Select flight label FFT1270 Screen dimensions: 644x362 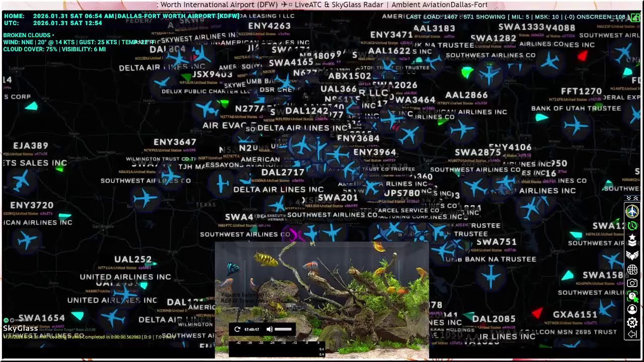581,92
